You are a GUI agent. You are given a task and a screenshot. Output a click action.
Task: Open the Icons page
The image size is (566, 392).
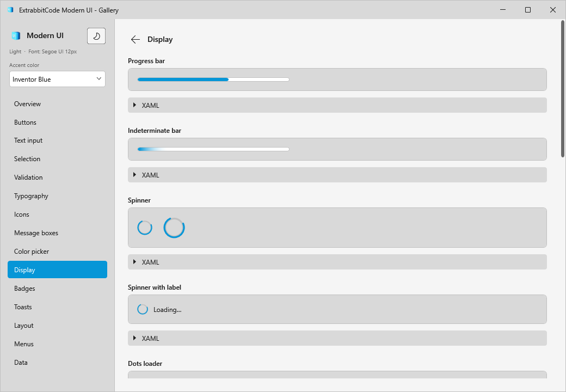[x=57, y=215]
